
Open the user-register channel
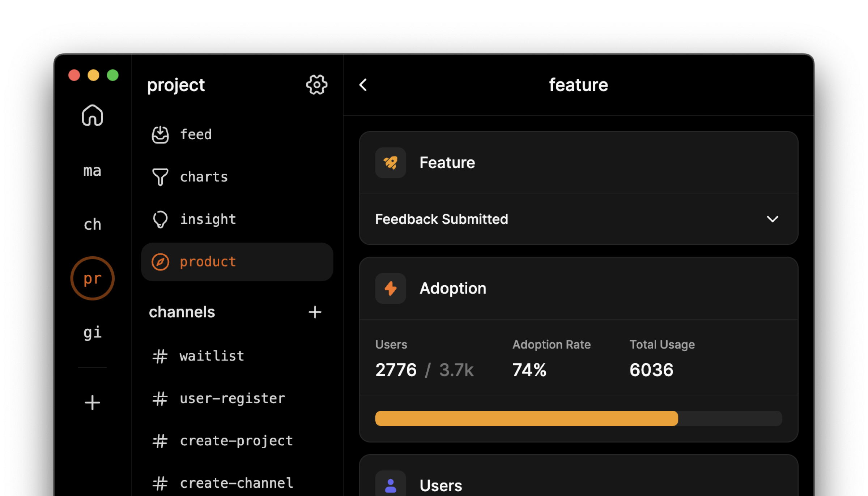[232, 398]
